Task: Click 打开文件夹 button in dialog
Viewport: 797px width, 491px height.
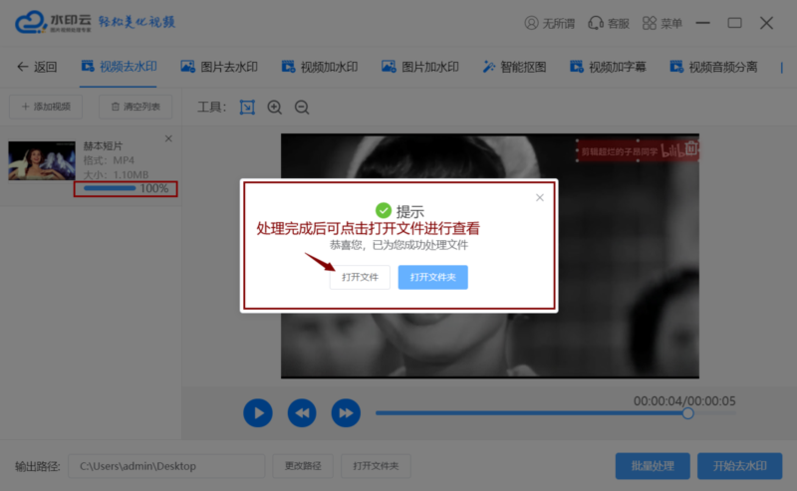Action: [432, 277]
